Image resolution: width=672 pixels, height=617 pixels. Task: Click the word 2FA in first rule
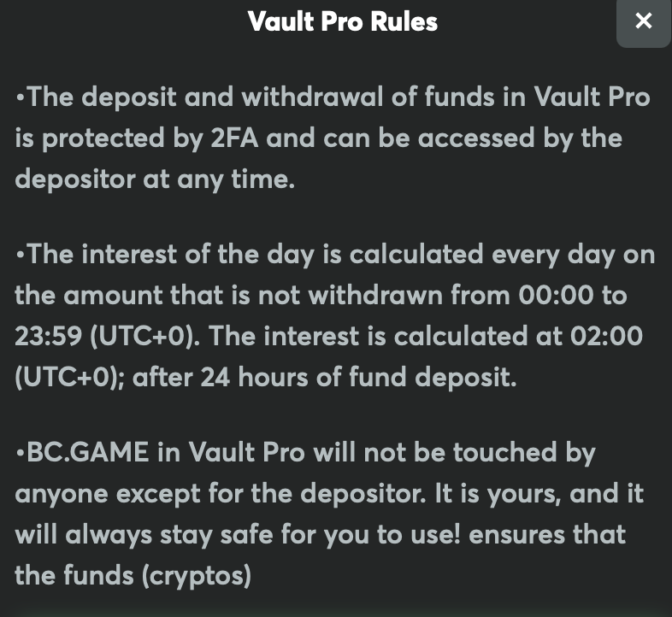coord(234,138)
